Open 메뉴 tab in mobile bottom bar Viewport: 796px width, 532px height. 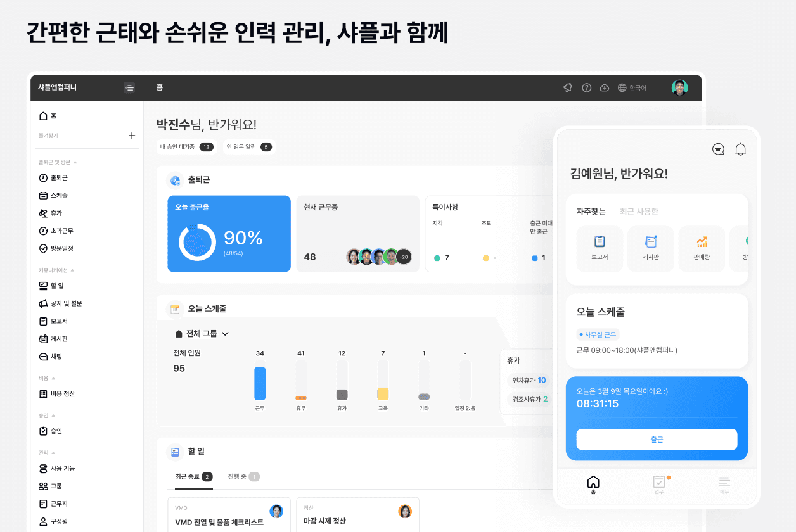[724, 485]
